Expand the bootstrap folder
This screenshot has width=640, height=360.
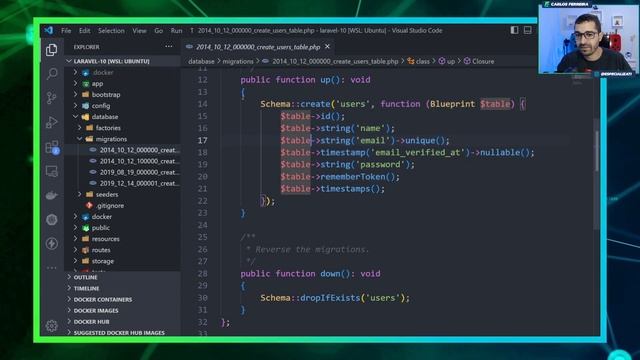[122, 94]
